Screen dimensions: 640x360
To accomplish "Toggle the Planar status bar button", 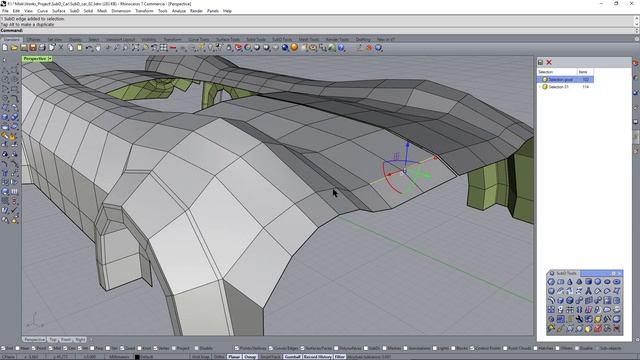I will (234, 357).
